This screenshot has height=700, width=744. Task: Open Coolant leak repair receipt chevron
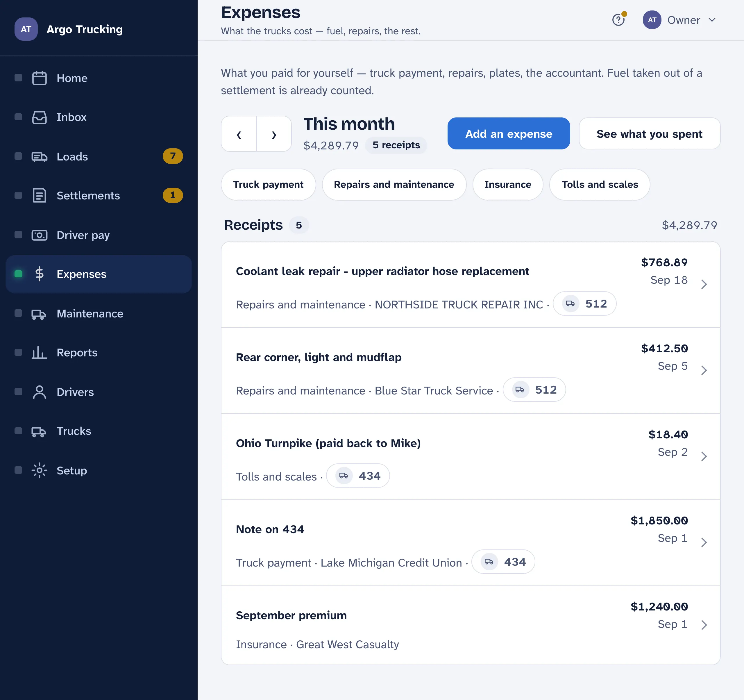[704, 285]
